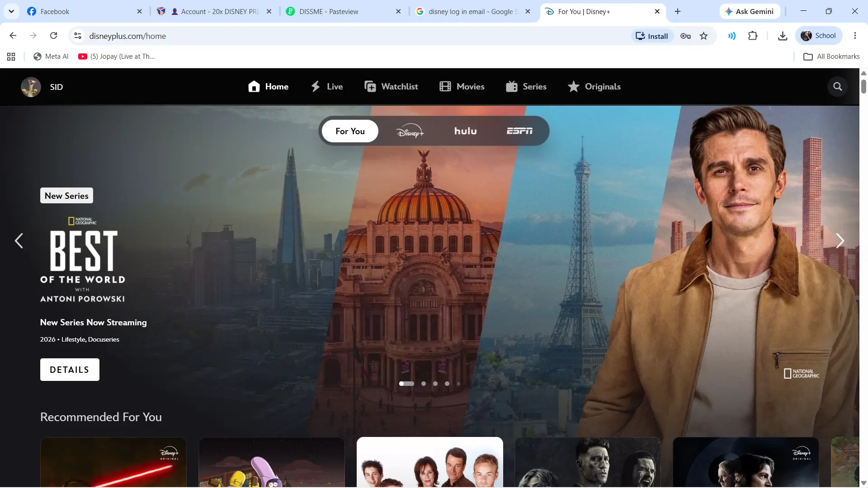Select the For You hub tab

tap(350, 131)
